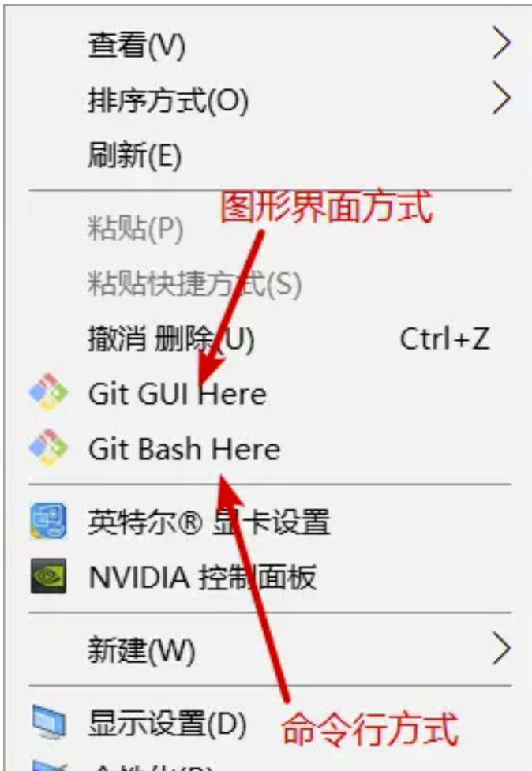Click the NVIDIA control panel icon
This screenshot has width=532, height=771.
(48, 576)
